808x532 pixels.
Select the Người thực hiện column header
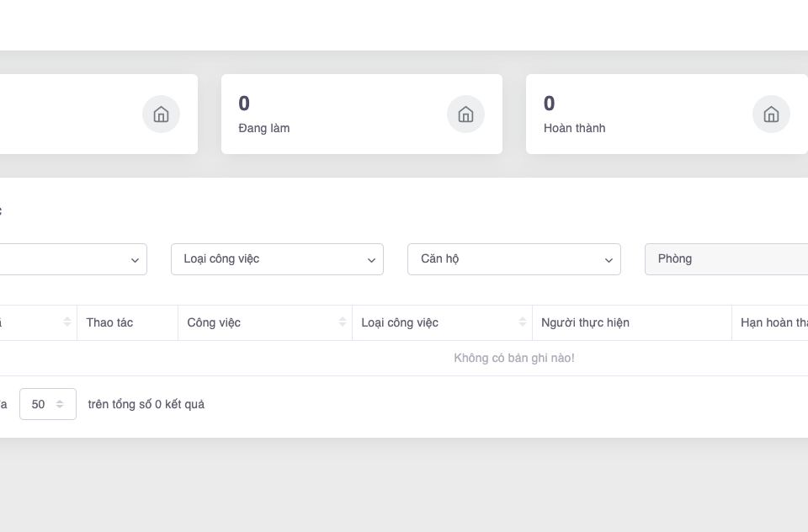point(585,322)
